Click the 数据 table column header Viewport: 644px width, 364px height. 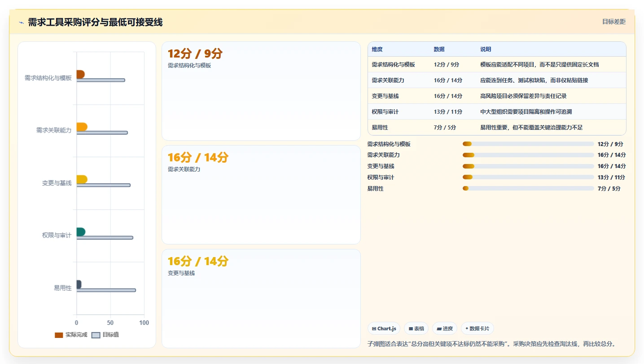[x=439, y=49]
